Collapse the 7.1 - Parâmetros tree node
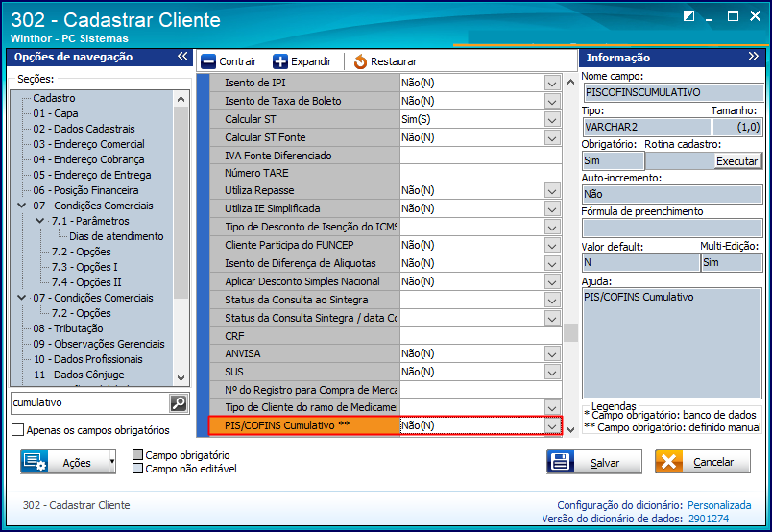The image size is (772, 532). pyautogui.click(x=40, y=221)
